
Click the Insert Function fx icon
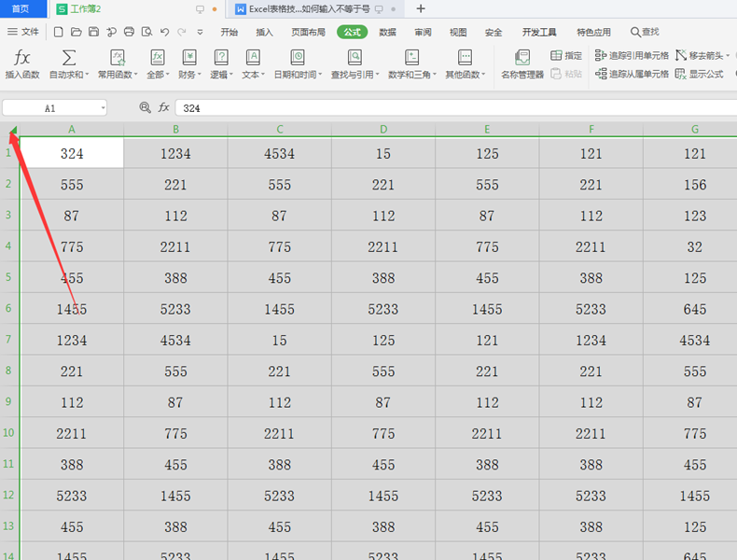(x=22, y=58)
